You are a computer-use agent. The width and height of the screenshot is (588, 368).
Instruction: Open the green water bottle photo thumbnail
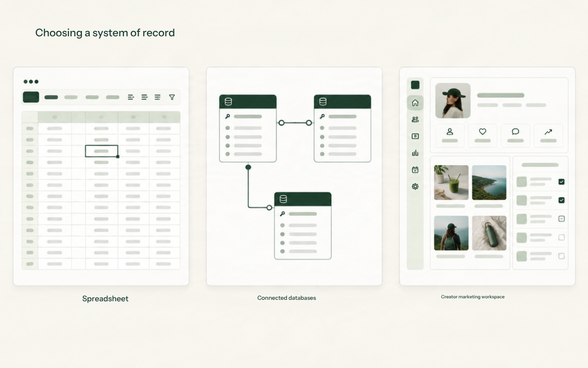(489, 233)
